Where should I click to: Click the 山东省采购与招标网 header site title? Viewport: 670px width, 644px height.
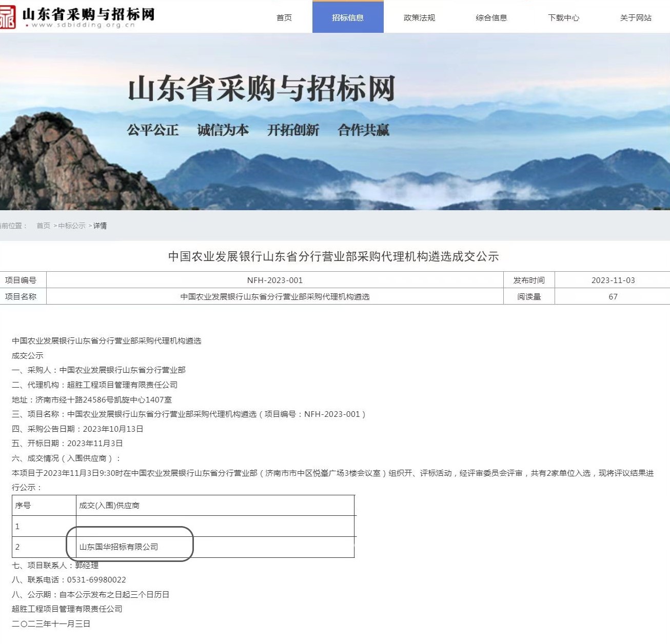(88, 14)
